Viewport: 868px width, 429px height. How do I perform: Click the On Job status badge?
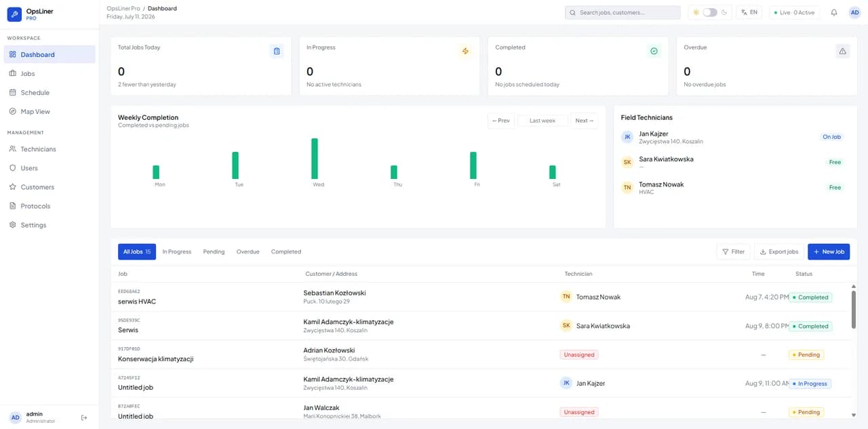[x=831, y=137]
